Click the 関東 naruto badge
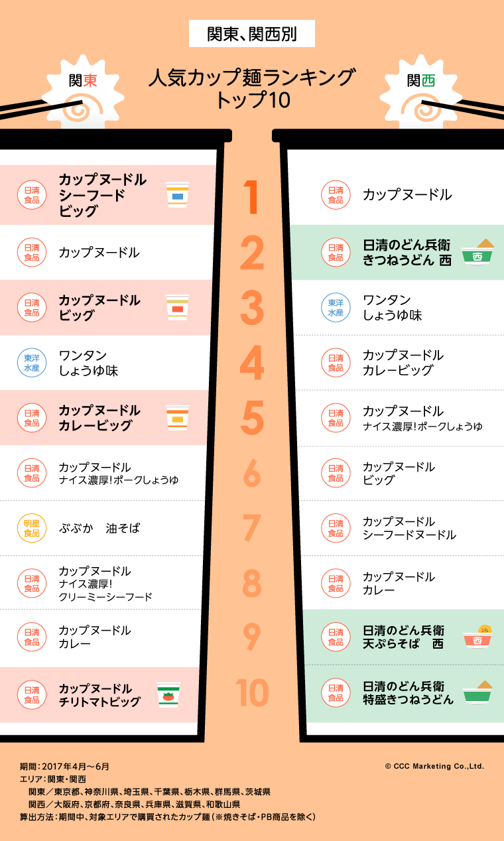The image size is (504, 841). click(82, 93)
